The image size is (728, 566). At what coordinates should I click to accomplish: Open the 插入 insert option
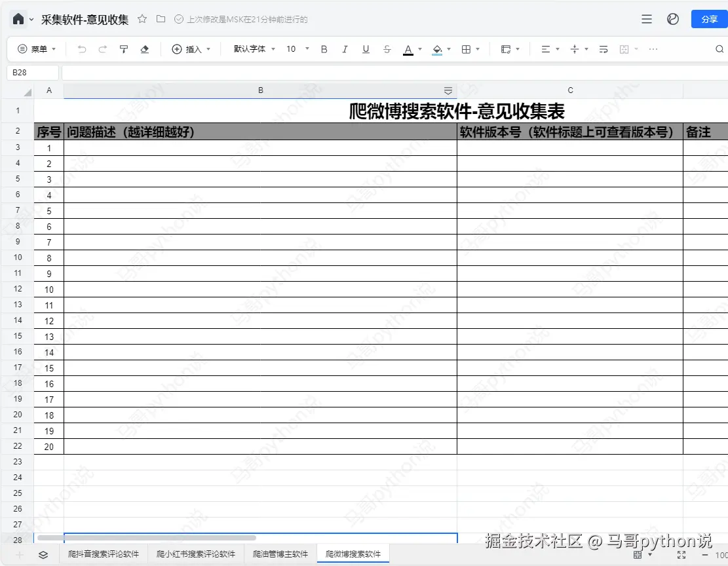click(x=191, y=48)
